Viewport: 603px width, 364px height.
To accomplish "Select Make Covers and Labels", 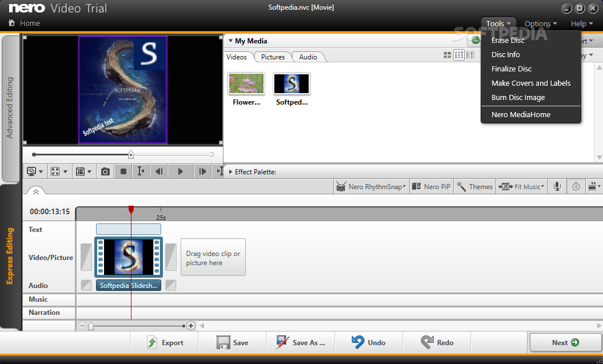I will click(x=531, y=83).
